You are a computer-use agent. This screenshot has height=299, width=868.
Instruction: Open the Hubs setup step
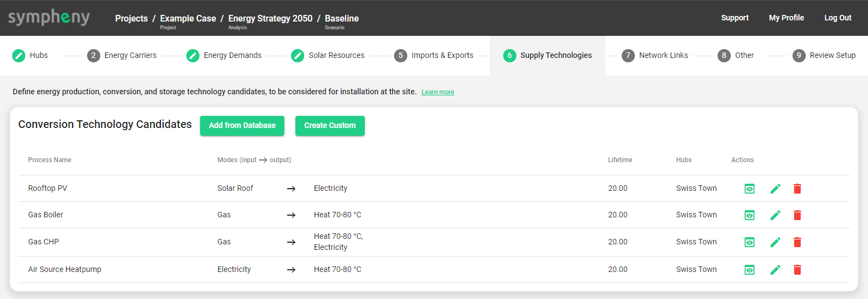point(30,56)
